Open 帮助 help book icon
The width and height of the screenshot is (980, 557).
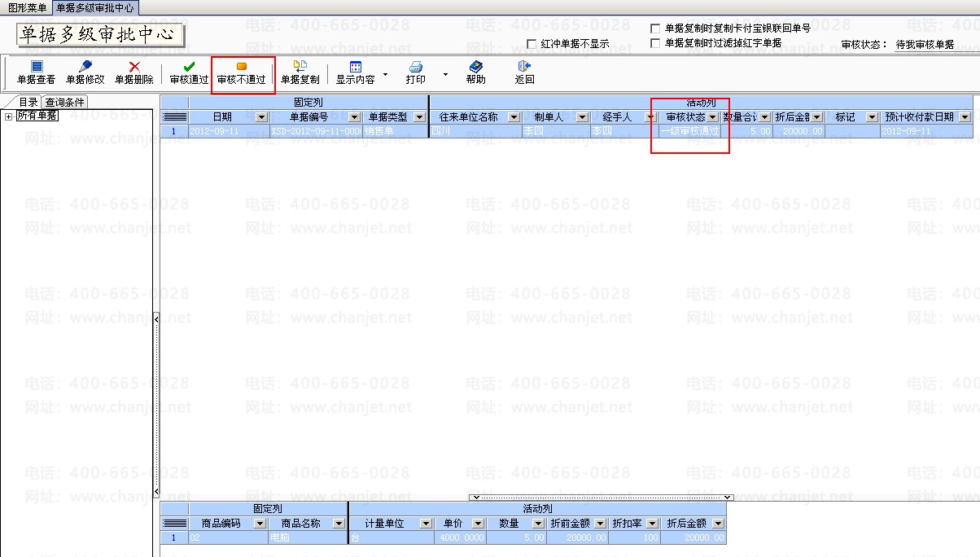click(x=476, y=67)
